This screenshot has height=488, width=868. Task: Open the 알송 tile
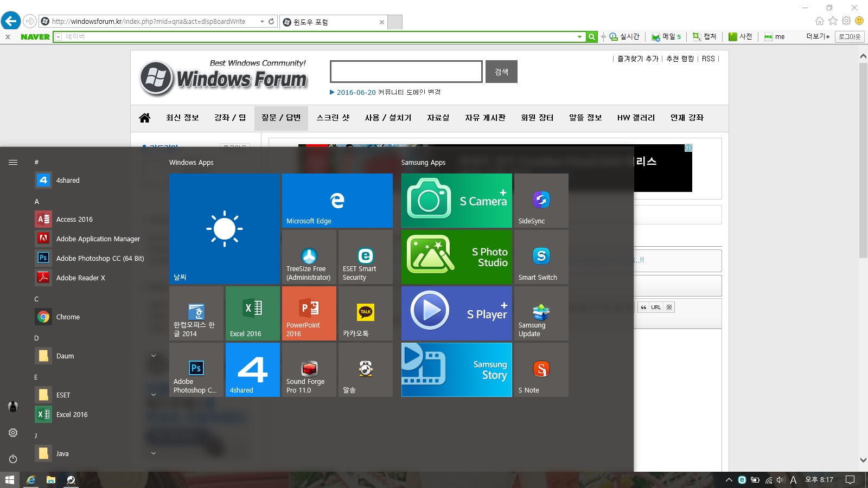365,370
